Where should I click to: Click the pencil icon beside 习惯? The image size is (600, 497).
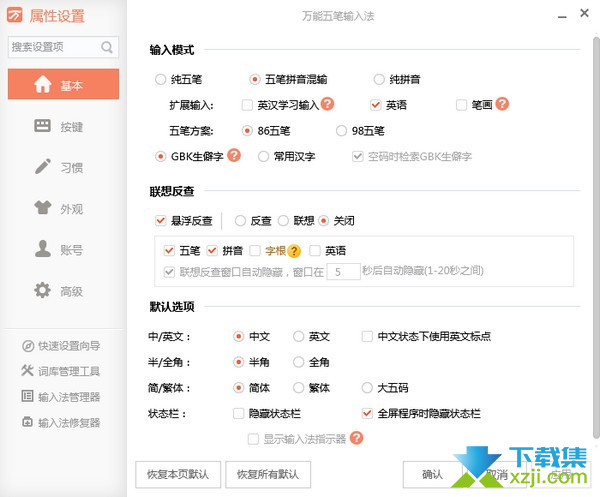click(42, 166)
